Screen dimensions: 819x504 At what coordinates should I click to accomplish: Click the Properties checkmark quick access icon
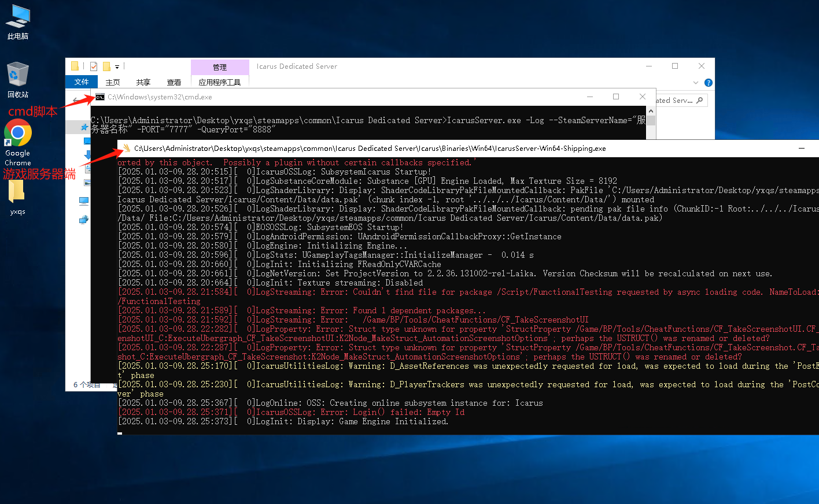(x=93, y=66)
